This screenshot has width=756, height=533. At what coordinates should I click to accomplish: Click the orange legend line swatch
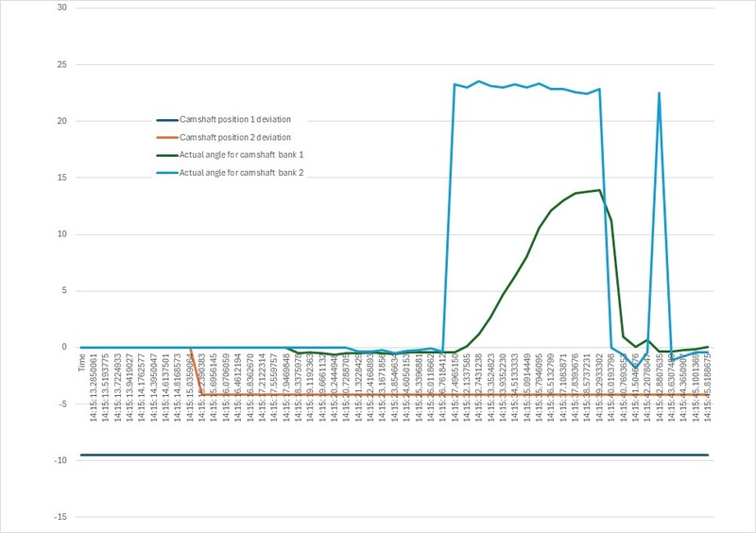click(x=168, y=137)
